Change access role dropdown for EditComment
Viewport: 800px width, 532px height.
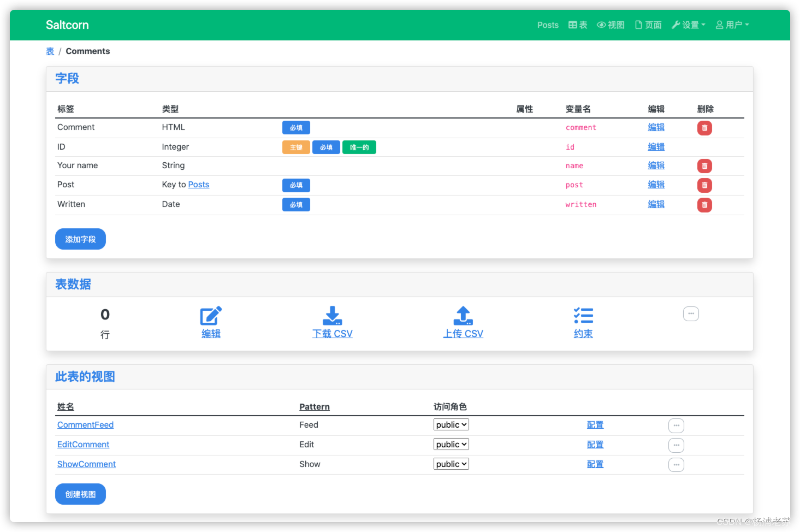tap(451, 444)
